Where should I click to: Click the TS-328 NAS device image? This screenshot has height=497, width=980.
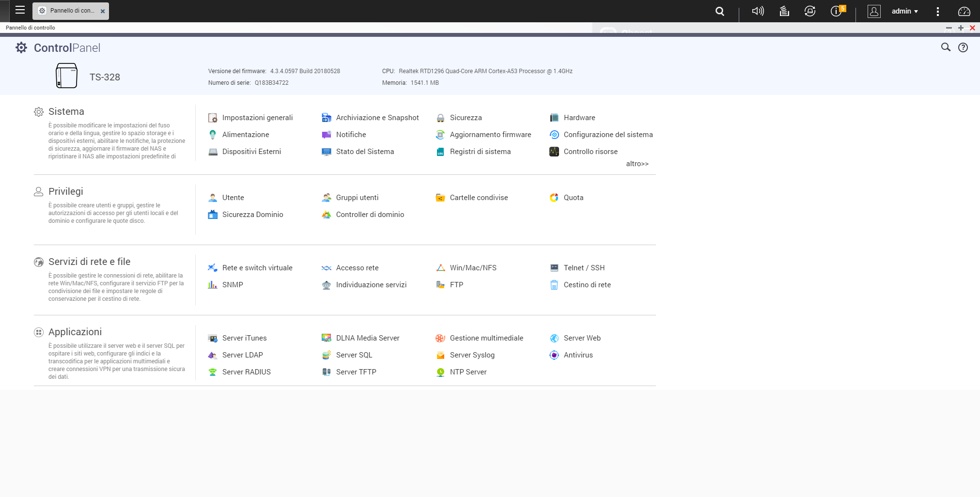click(66, 76)
